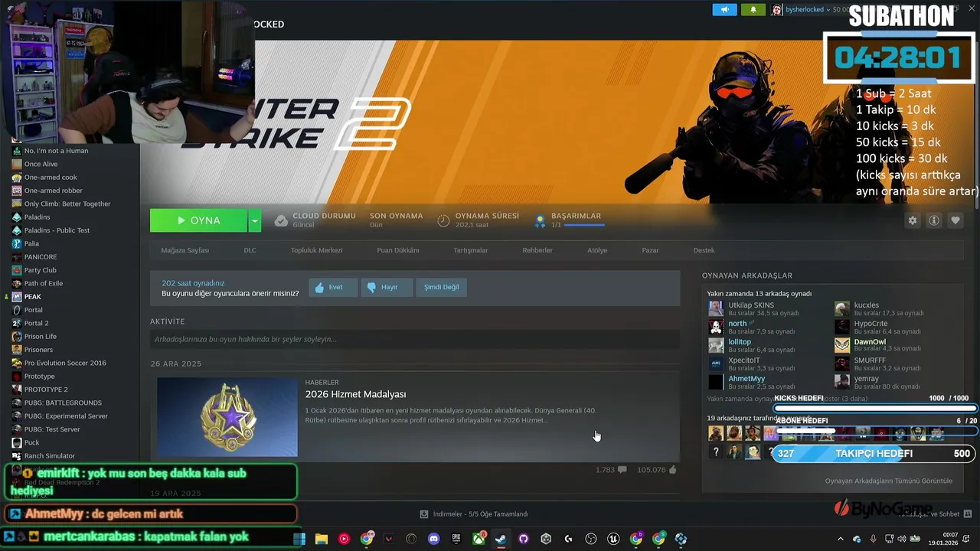Open the Pazar tab
Image resolution: width=980 pixels, height=551 pixels.
click(x=650, y=250)
